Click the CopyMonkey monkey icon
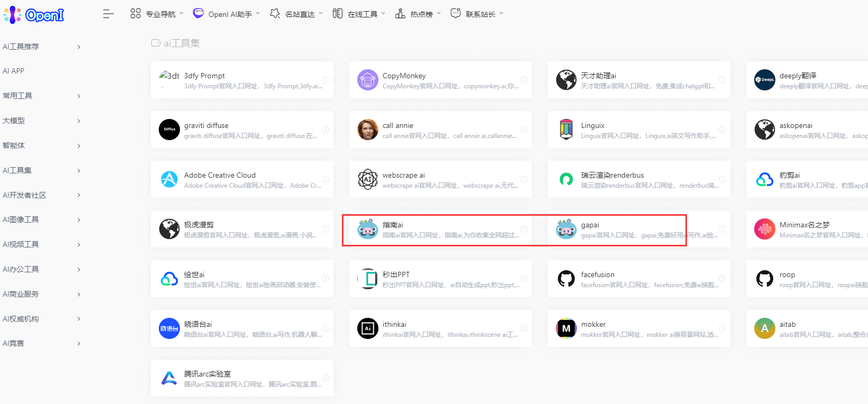Viewport: 868px width, 404px height. [x=368, y=80]
